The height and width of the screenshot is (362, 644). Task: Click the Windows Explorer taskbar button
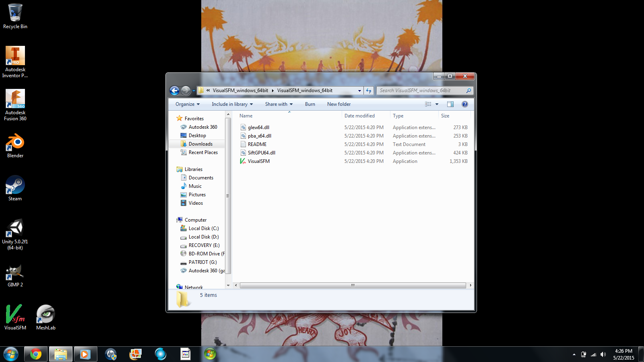(61, 354)
